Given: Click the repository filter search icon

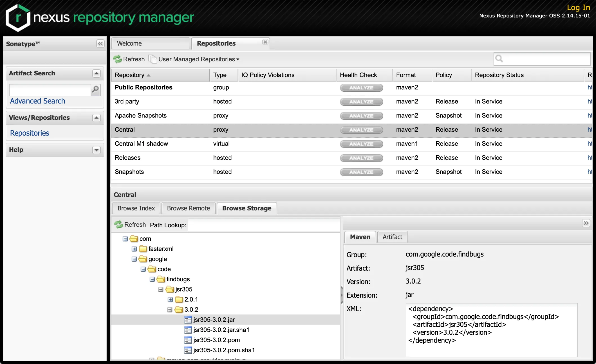Looking at the screenshot, I should [x=499, y=59].
